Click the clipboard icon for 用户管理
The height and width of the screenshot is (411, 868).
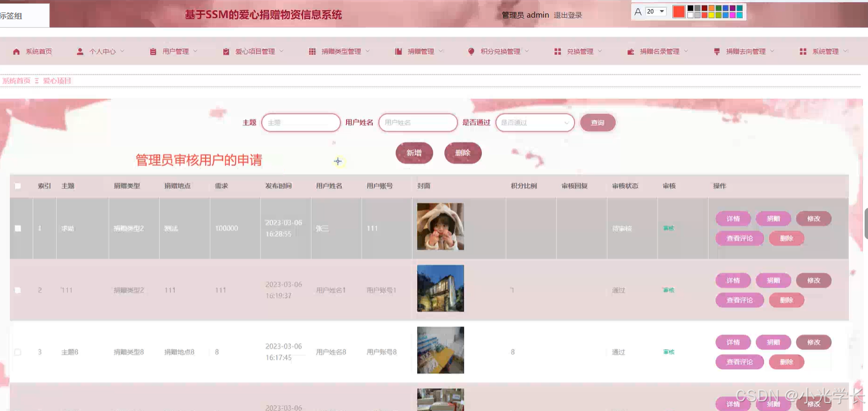click(153, 51)
